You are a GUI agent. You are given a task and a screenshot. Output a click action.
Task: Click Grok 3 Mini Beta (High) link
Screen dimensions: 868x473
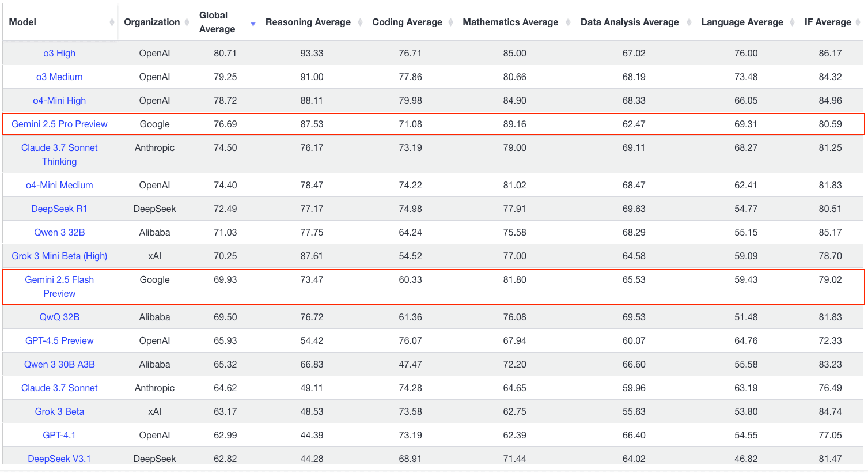(x=59, y=256)
